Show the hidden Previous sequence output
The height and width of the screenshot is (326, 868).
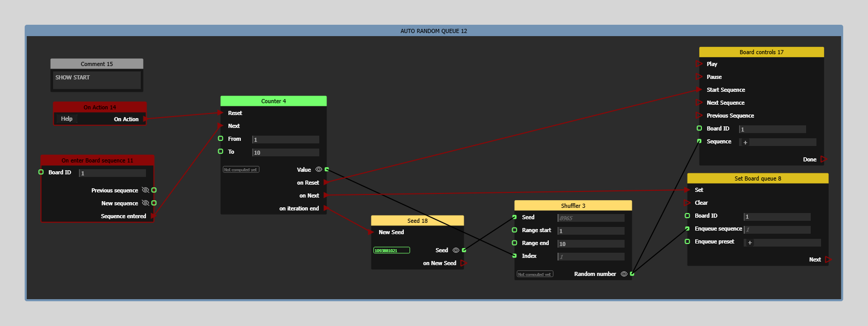[x=145, y=190]
